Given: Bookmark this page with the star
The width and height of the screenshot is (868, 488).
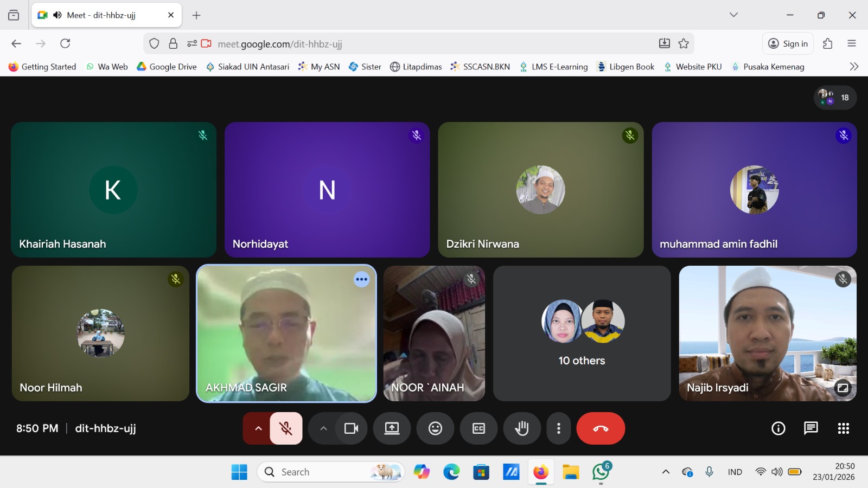Looking at the screenshot, I should tap(684, 44).
